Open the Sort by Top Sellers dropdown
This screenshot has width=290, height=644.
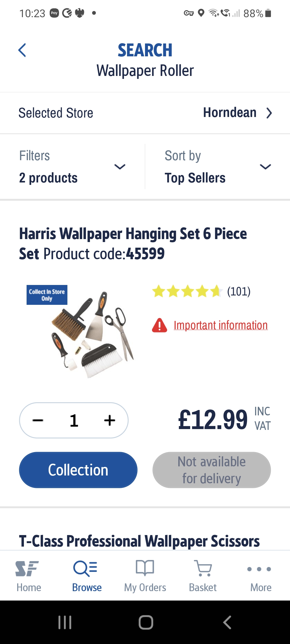(x=218, y=167)
